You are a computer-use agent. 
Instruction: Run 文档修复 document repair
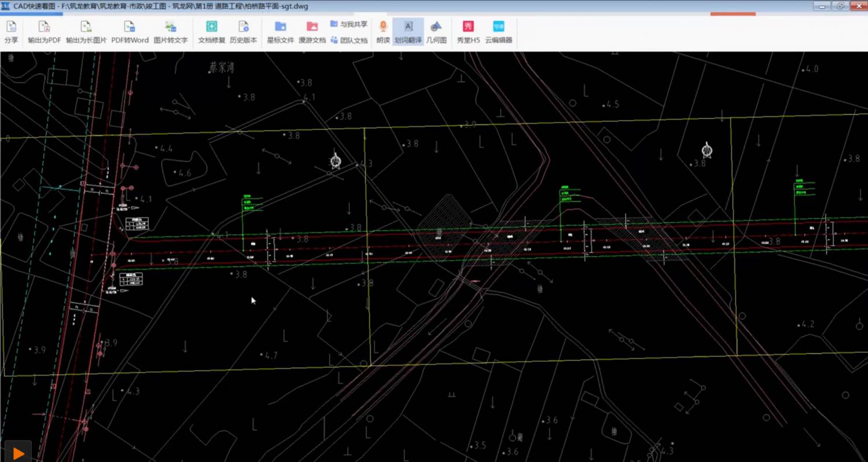pos(212,32)
